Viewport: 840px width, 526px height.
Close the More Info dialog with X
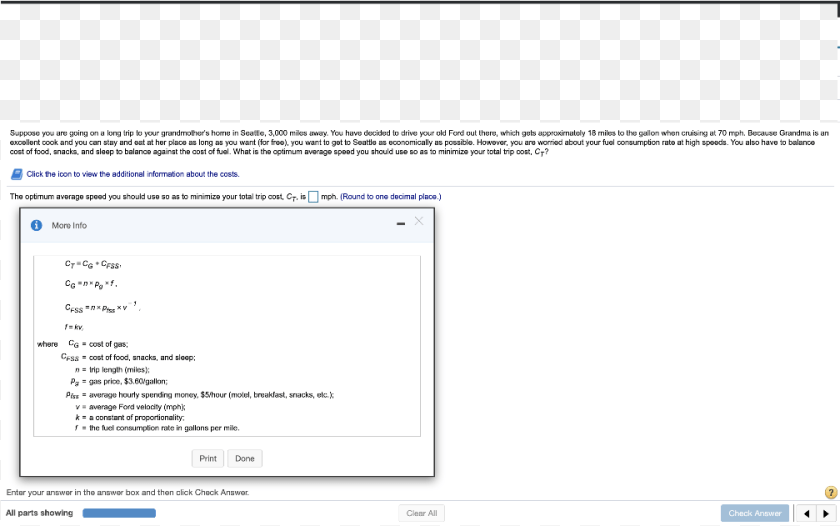[x=419, y=221]
